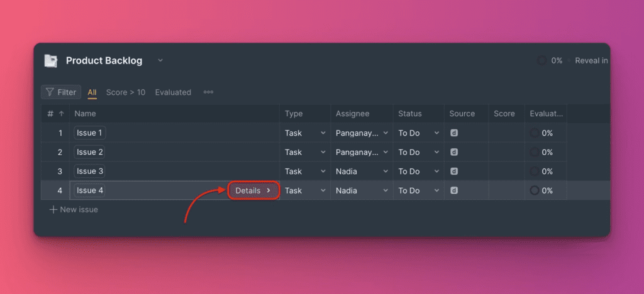644x294 pixels.
Task: Click the sort arrow in the # column
Action: coord(61,114)
